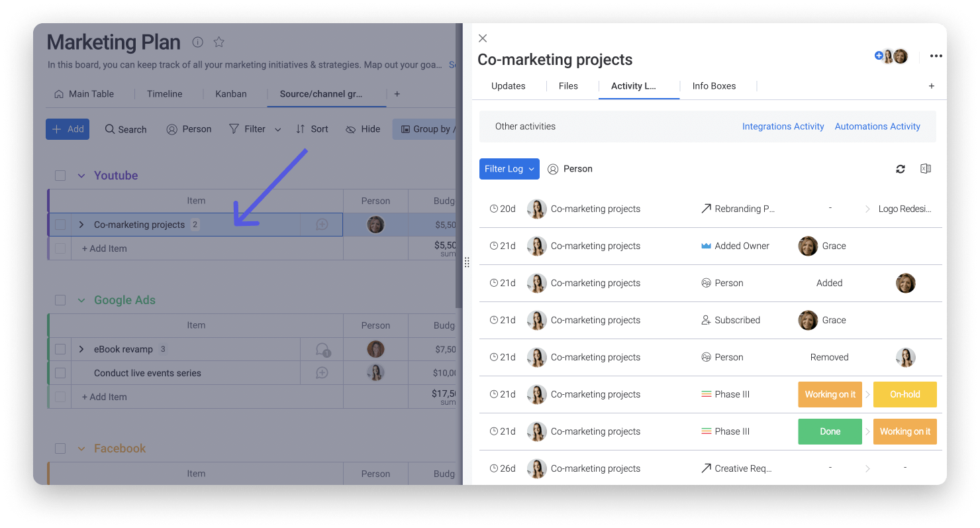
Task: Tick the checkbox for Conduct live events series
Action: 60,372
